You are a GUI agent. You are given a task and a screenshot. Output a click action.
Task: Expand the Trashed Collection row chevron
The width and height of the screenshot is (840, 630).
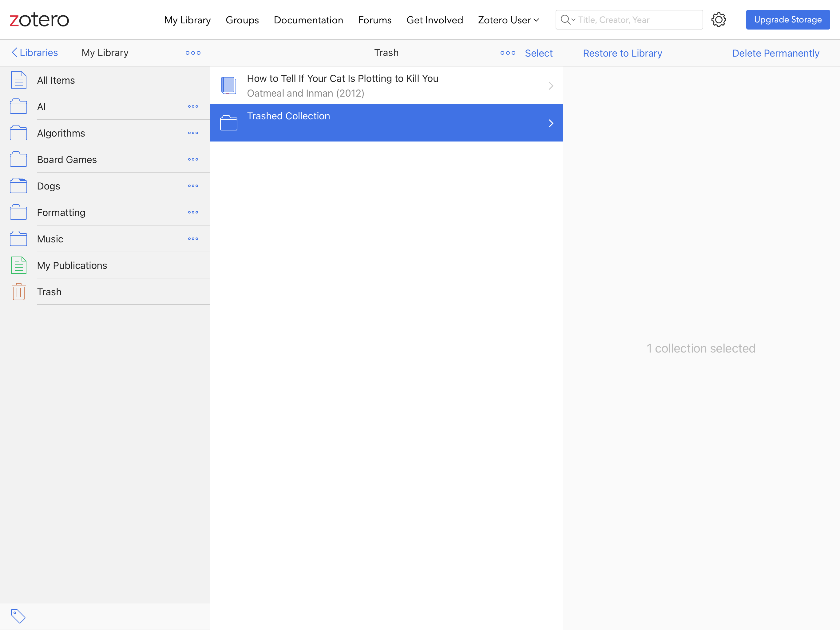pyautogui.click(x=551, y=123)
